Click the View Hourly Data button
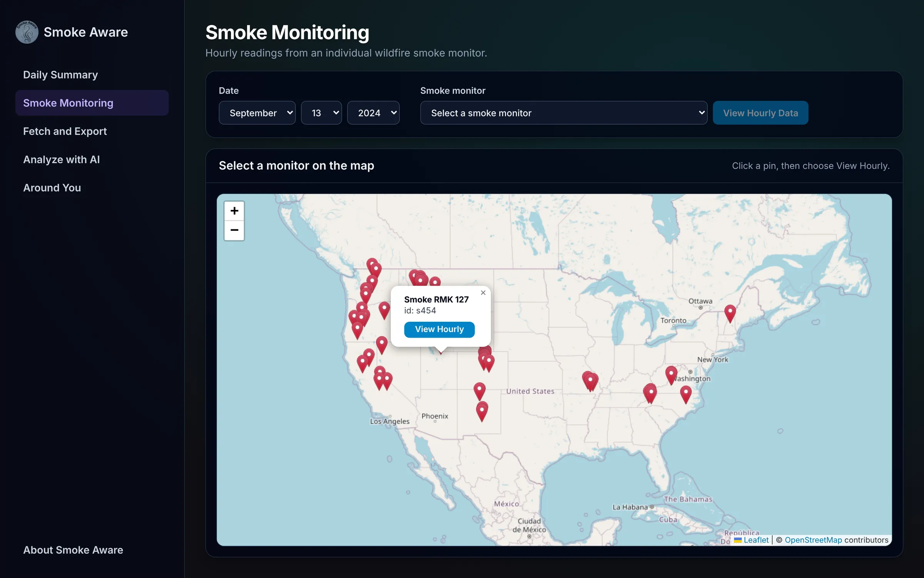The height and width of the screenshot is (578, 924). click(x=760, y=113)
